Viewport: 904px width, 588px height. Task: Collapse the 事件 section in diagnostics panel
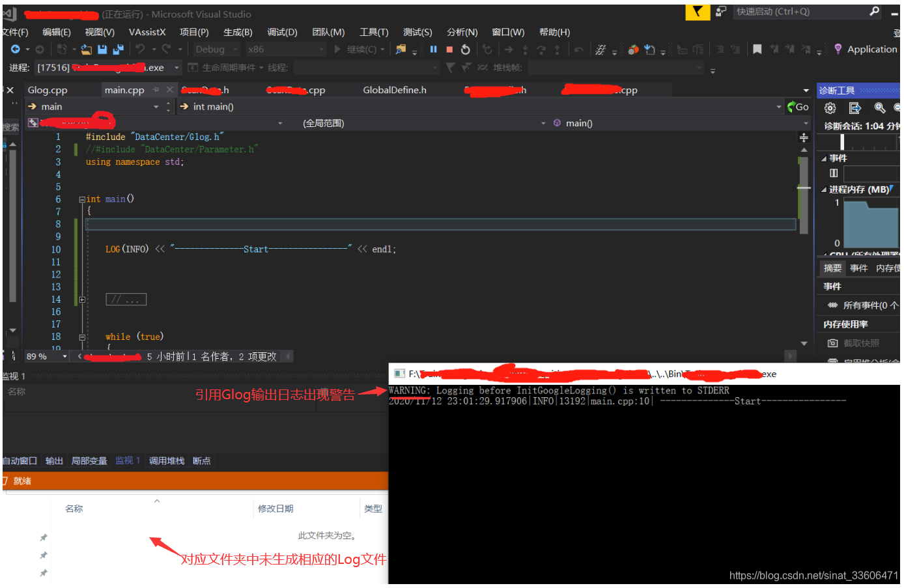823,158
